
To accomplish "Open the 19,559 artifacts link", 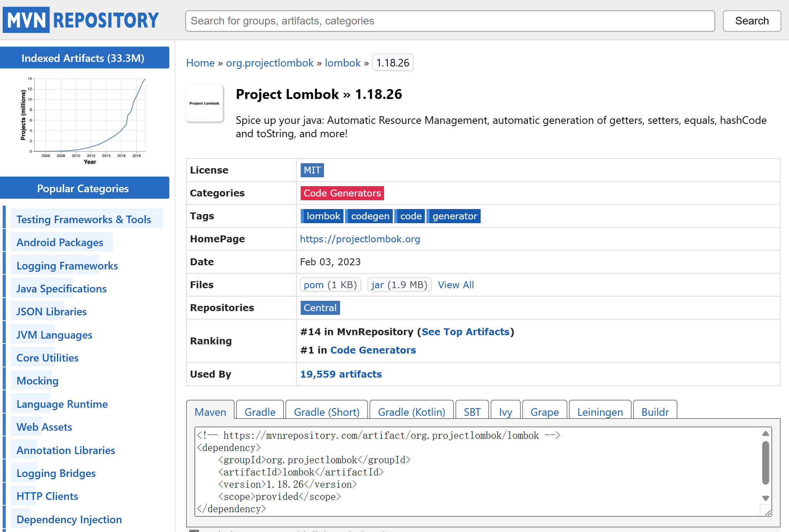I will [x=341, y=374].
